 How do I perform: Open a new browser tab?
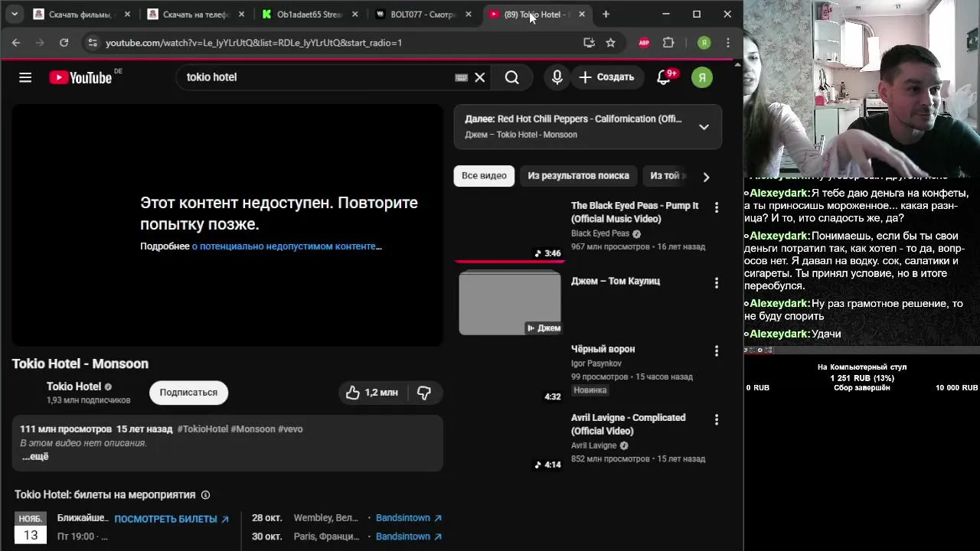[606, 14]
